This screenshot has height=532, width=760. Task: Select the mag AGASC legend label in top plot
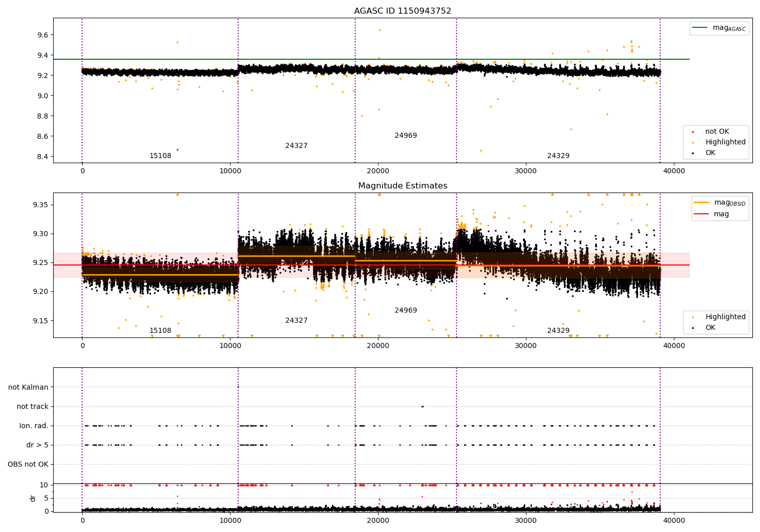(x=729, y=28)
